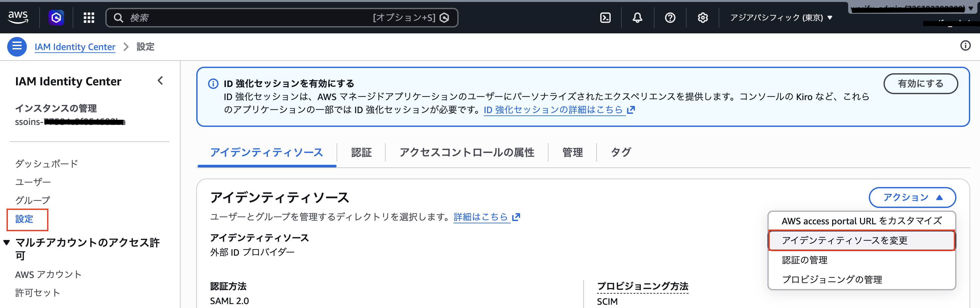The image size is (980, 308).
Task: Toggle the blue hamburger navigation menu
Action: click(17, 46)
